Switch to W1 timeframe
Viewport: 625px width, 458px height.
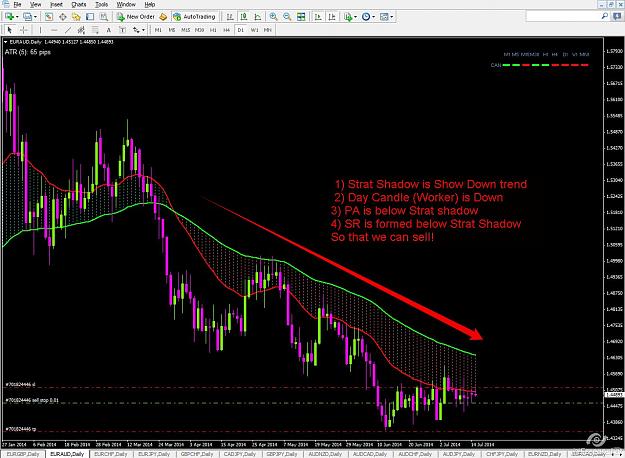click(254, 30)
